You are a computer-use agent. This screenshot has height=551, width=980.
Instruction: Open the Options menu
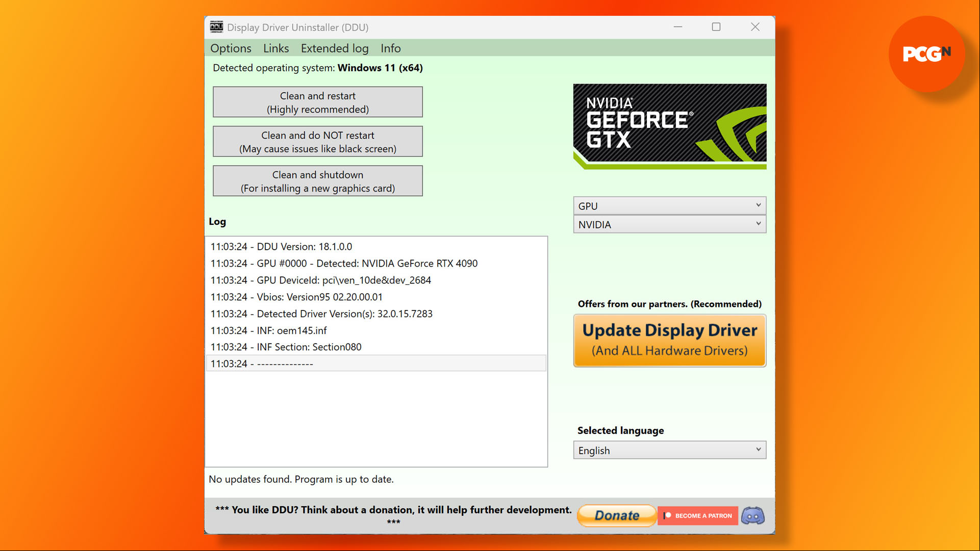pyautogui.click(x=231, y=48)
